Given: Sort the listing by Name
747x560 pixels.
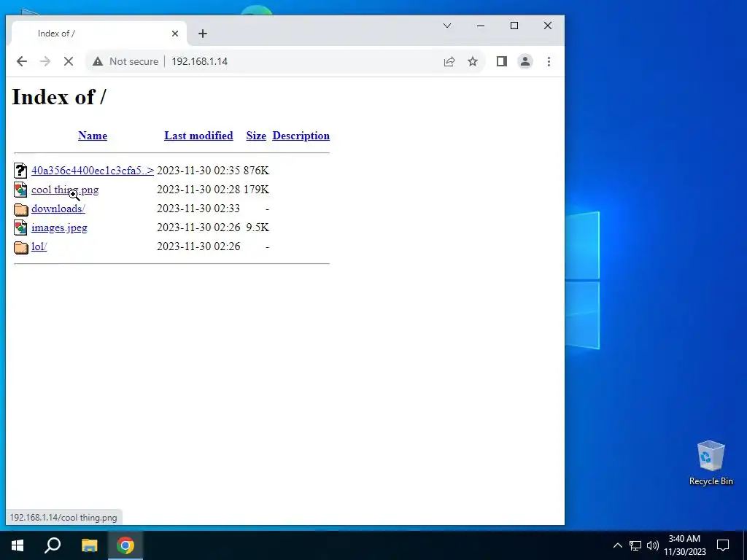Looking at the screenshot, I should 93,136.
